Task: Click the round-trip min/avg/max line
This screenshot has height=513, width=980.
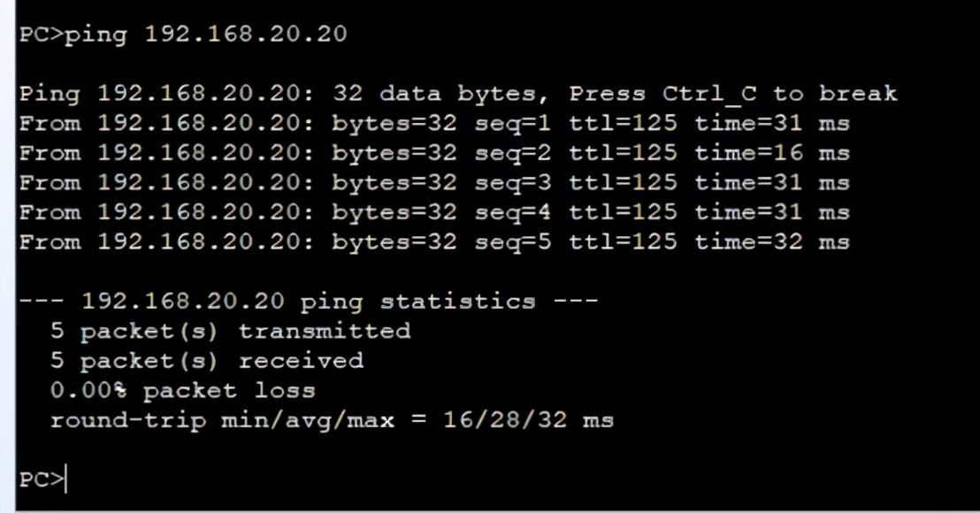Action: [x=332, y=420]
